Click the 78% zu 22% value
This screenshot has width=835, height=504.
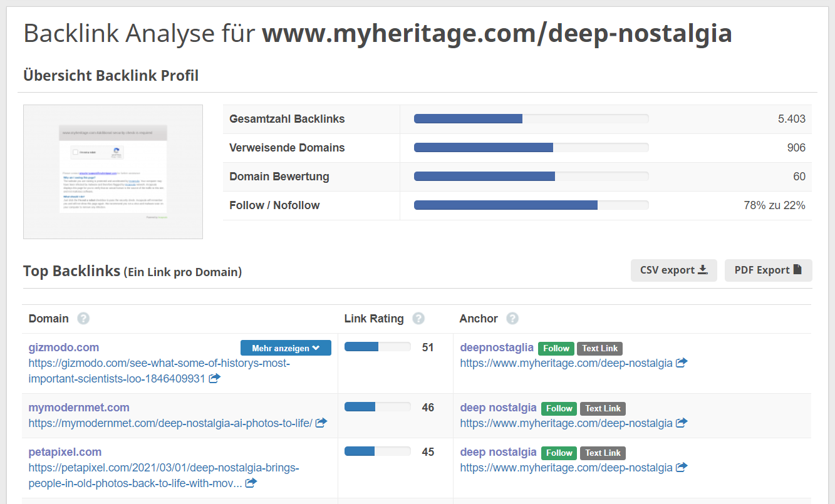(x=774, y=205)
